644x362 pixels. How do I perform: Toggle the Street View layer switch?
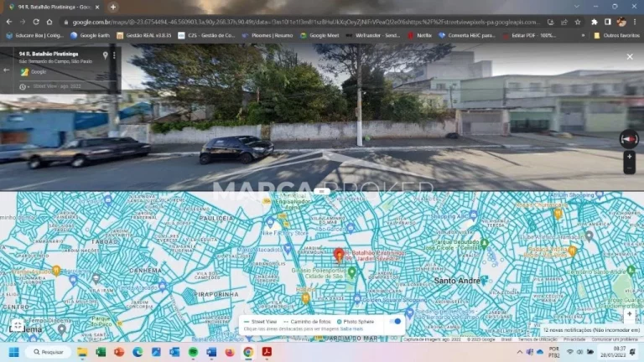(395, 321)
